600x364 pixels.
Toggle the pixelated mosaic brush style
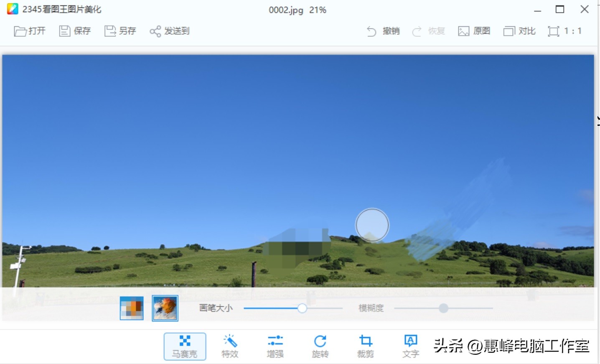(x=131, y=308)
